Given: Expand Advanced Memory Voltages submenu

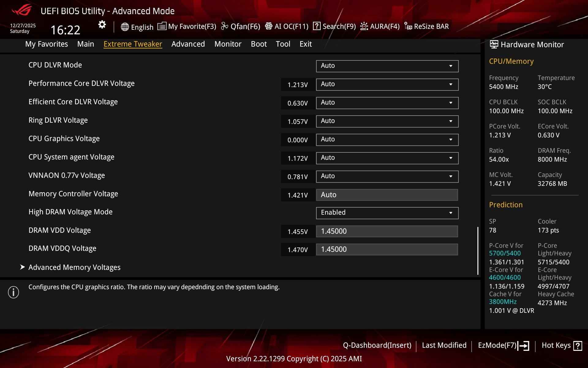Looking at the screenshot, I should pyautogui.click(x=74, y=267).
